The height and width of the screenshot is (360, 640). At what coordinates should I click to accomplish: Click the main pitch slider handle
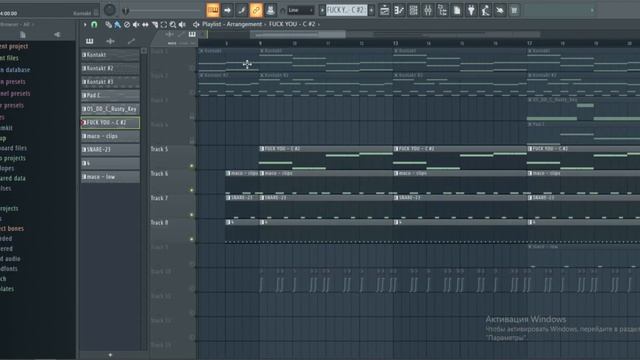(126, 11)
